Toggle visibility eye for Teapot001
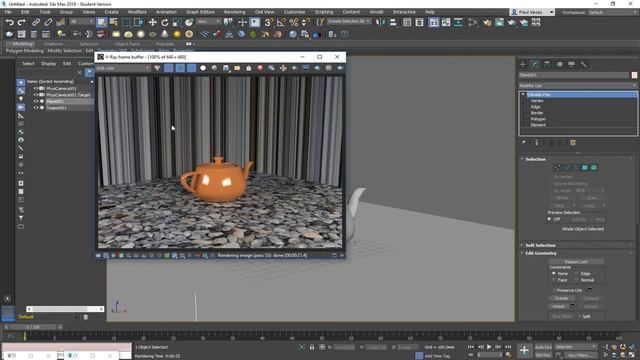This screenshot has width=640, height=360. (36, 108)
